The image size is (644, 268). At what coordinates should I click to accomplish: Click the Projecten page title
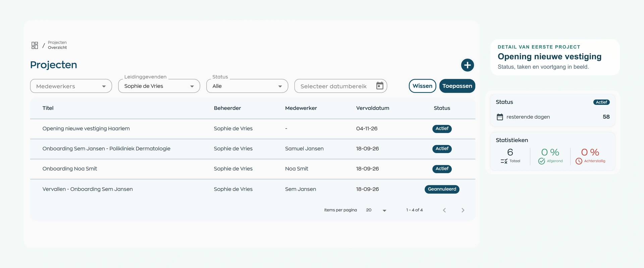point(54,65)
